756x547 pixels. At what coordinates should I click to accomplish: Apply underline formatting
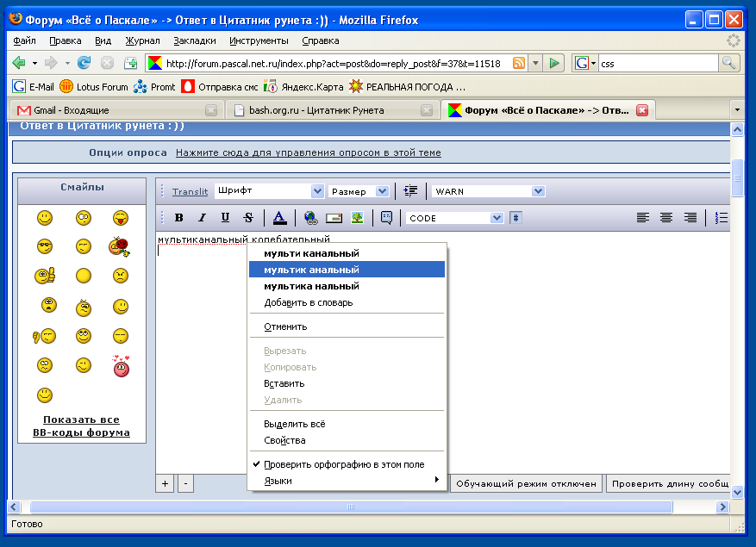225,218
